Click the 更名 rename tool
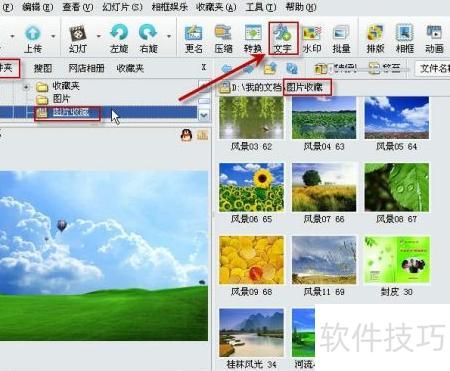This screenshot has height=371, width=450. (194, 39)
